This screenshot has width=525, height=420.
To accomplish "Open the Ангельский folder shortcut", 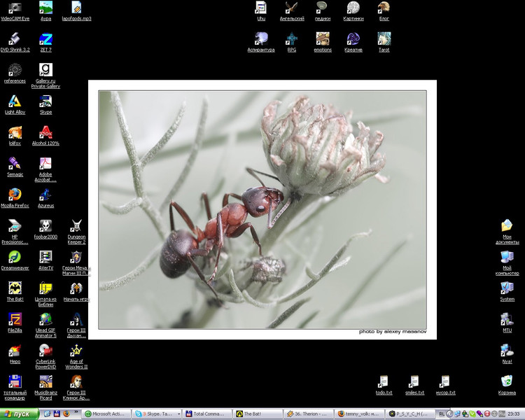I will coord(292,11).
